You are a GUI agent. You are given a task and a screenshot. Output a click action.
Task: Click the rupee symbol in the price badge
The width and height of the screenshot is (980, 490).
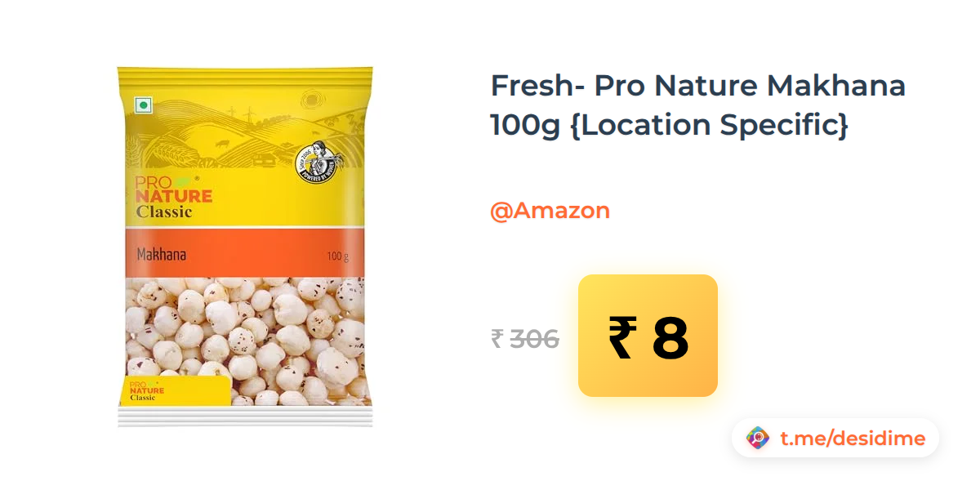click(x=621, y=338)
